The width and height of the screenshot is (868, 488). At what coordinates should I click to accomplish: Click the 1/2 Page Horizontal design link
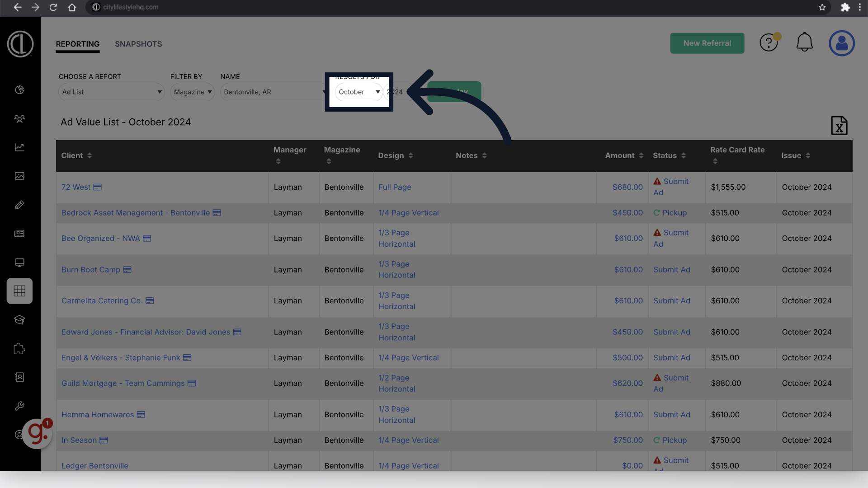tap(397, 384)
